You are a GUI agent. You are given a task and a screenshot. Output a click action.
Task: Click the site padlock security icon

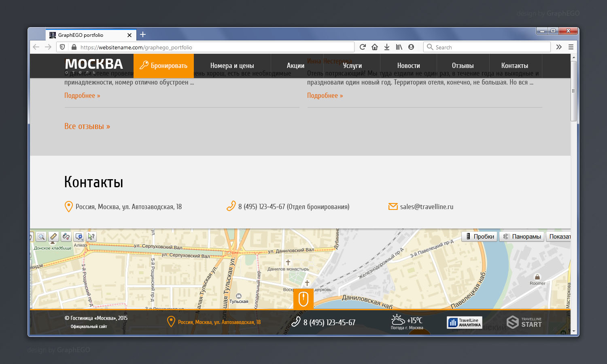pyautogui.click(x=74, y=47)
